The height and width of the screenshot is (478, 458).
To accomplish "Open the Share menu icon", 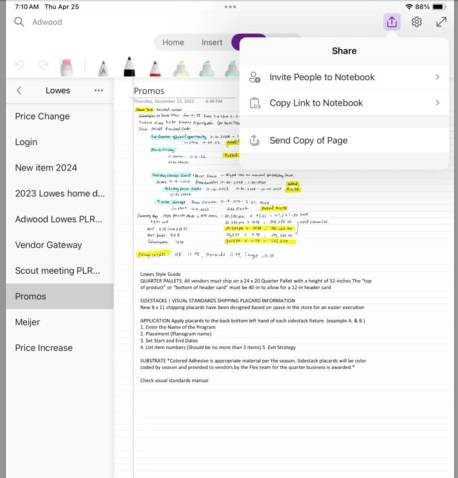I will pyautogui.click(x=392, y=22).
